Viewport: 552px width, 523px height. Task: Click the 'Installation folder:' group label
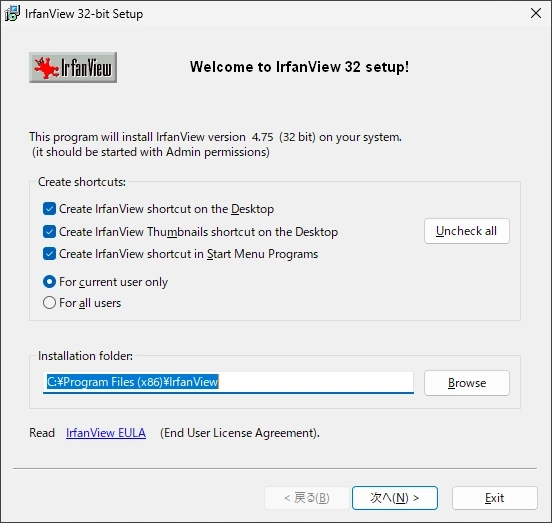[x=86, y=356]
